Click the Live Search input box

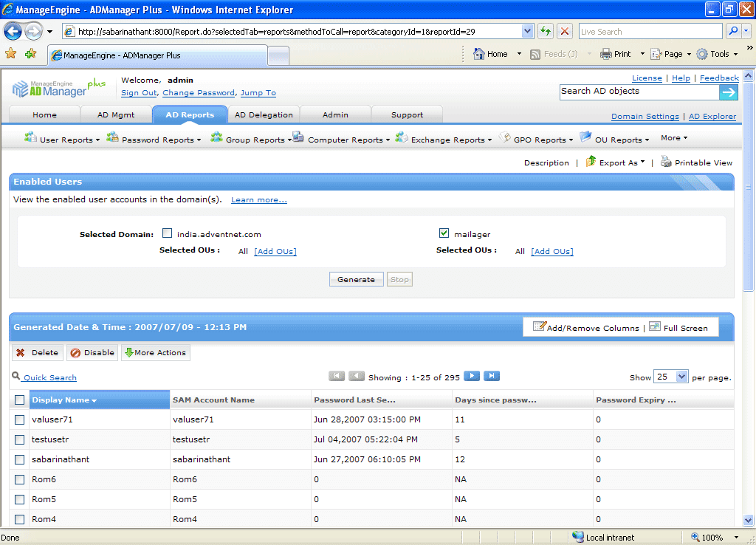click(650, 31)
